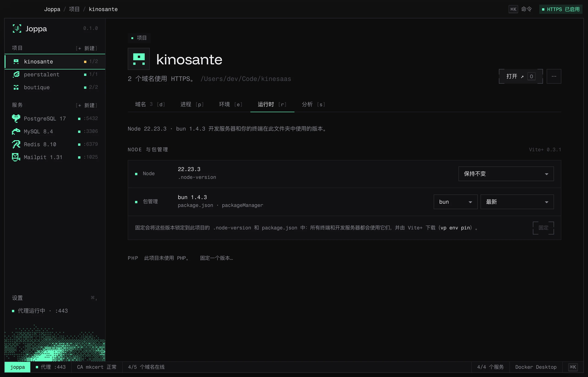Click the large kinosante avatar icon in header
Screen dimensions: 588x377
pos(139,59)
